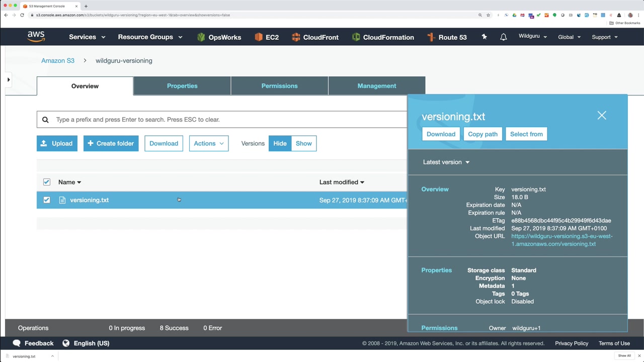The image size is (644, 362).
Task: Go back with the browser back arrow
Action: (x=6, y=15)
